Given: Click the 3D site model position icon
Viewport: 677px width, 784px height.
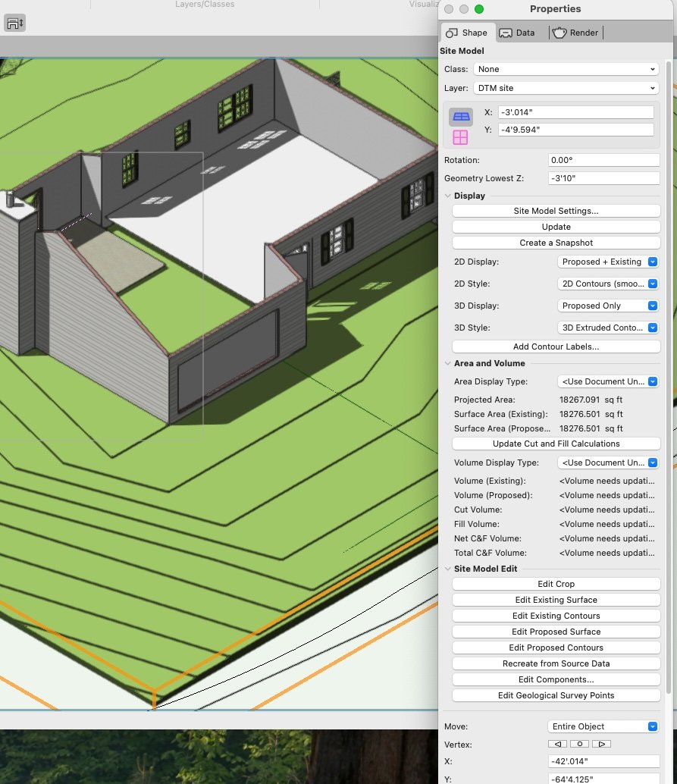Looking at the screenshot, I should pos(461,117).
